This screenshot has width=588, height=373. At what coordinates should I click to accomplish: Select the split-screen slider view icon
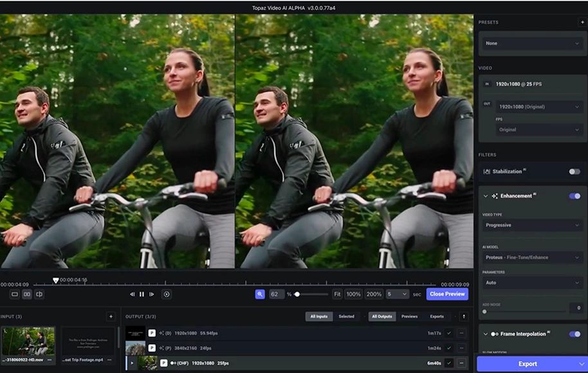point(40,294)
